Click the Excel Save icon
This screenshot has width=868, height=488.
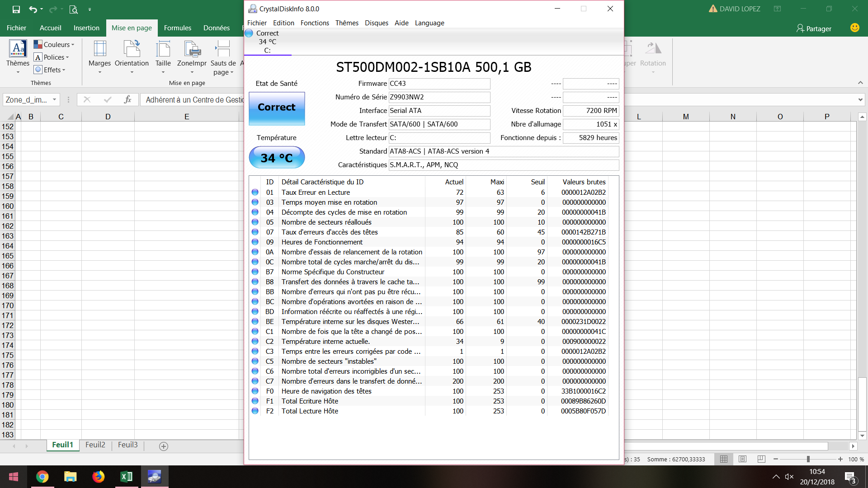pyautogui.click(x=16, y=9)
